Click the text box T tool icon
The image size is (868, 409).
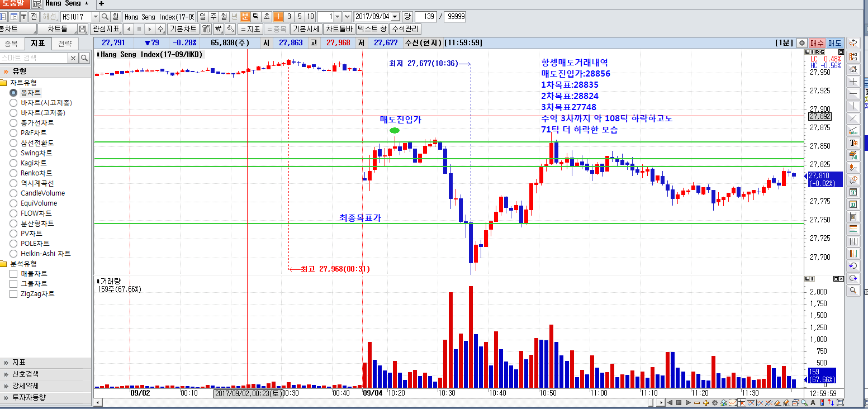click(853, 192)
